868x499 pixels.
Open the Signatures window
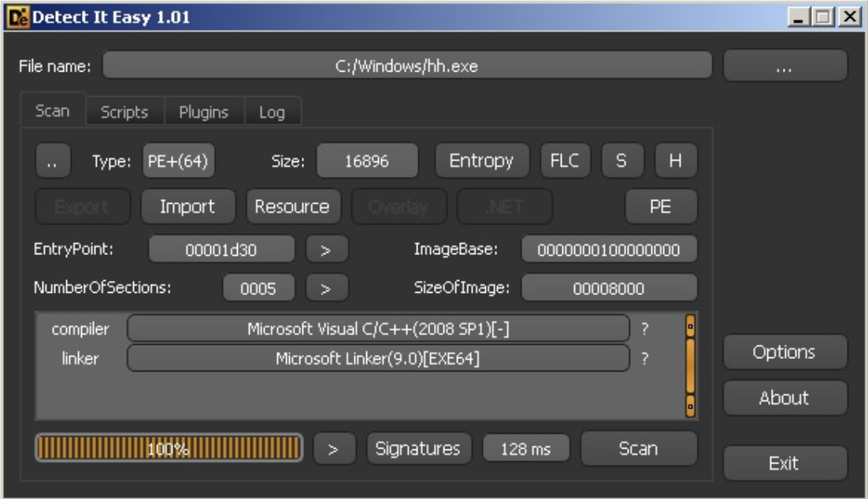click(418, 449)
